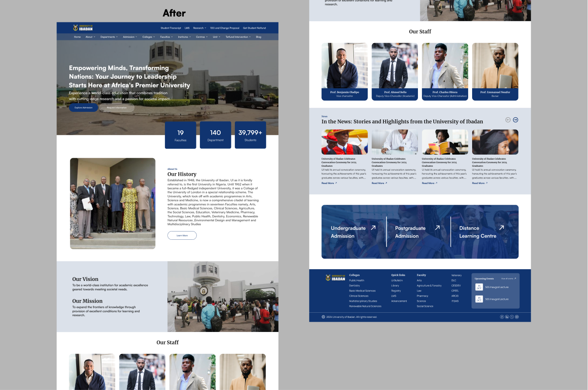588x390 pixels.
Task: Expand the Faculties menu dropdown
Action: pos(167,37)
